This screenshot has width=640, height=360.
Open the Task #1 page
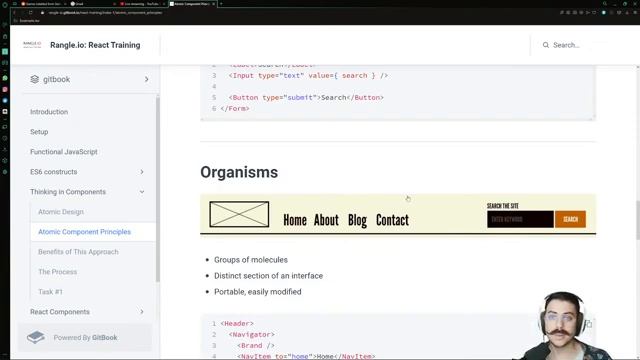click(50, 292)
